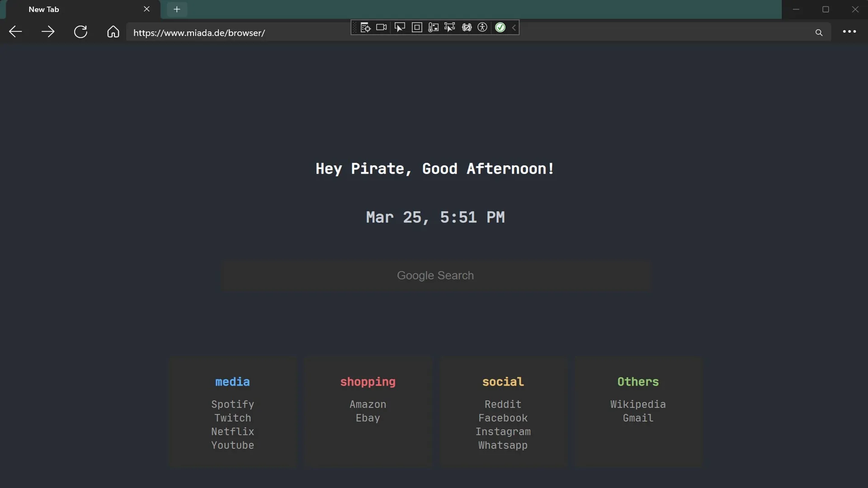The width and height of the screenshot is (868, 488).
Task: Focus the Google Search input box
Action: (x=435, y=275)
